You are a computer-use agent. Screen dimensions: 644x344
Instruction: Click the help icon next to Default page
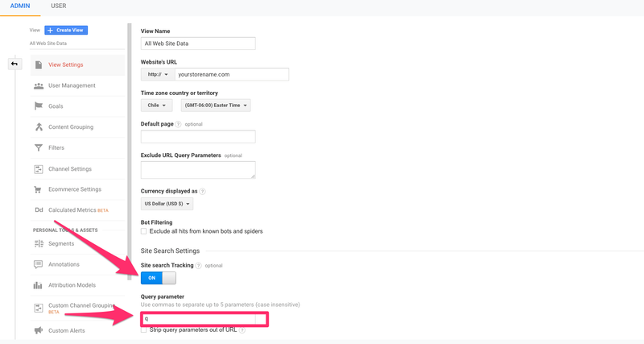pos(178,124)
